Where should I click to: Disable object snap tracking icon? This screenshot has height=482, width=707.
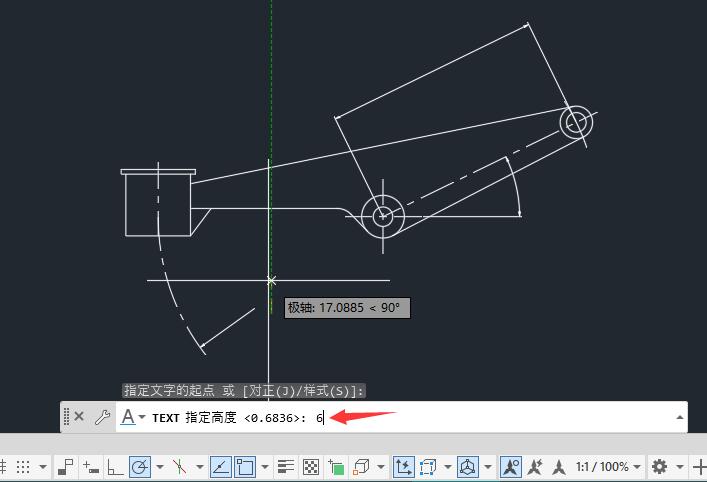220,467
